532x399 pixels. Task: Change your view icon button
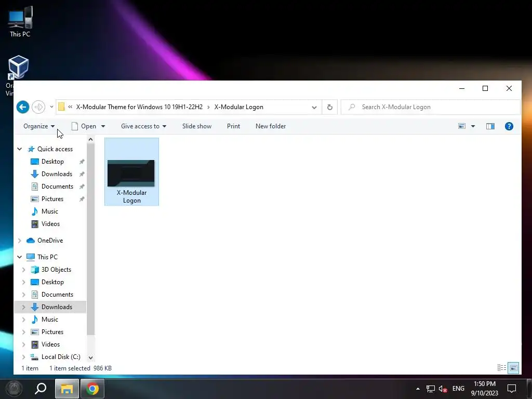pos(462,126)
